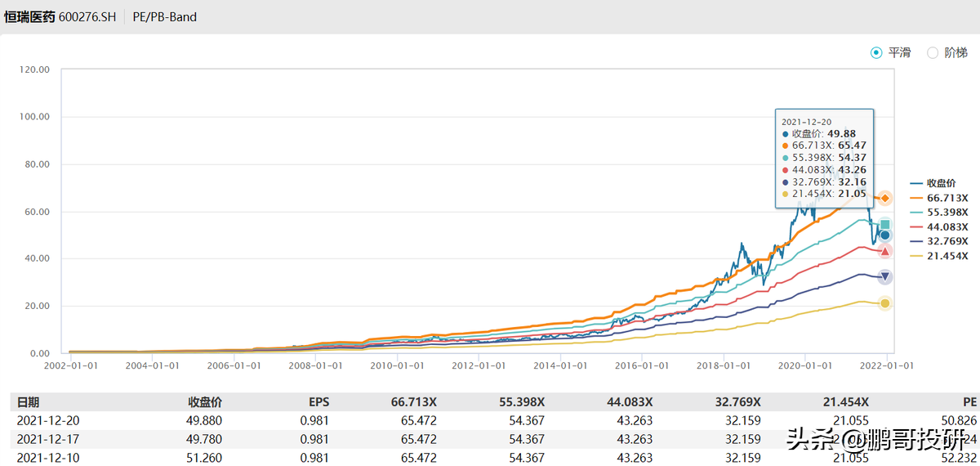The width and height of the screenshot is (980, 466).
Task: Click the 120.00 y-axis label
Action: (33, 69)
